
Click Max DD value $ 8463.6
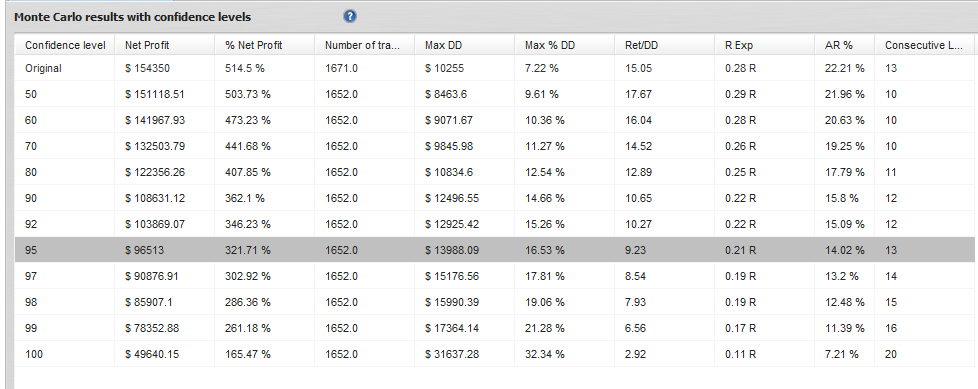[x=446, y=94]
